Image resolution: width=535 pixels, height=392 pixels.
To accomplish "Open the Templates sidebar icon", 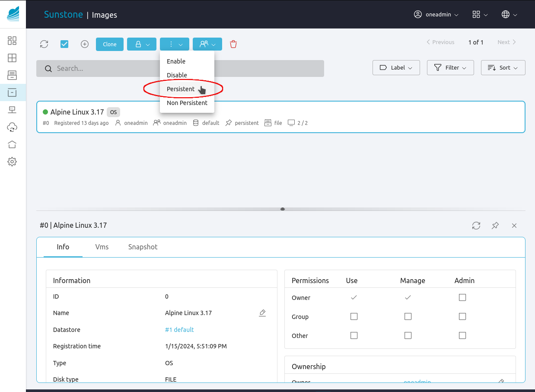I will click(12, 75).
